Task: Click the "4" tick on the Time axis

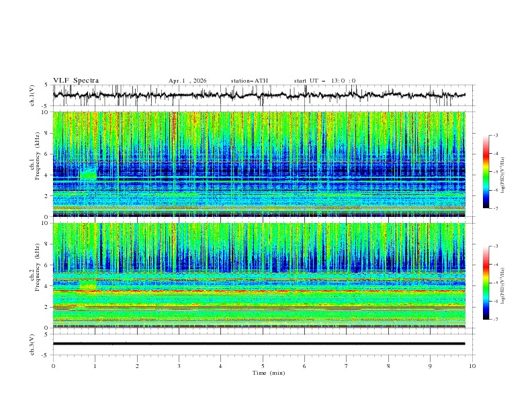Action: 221,366
